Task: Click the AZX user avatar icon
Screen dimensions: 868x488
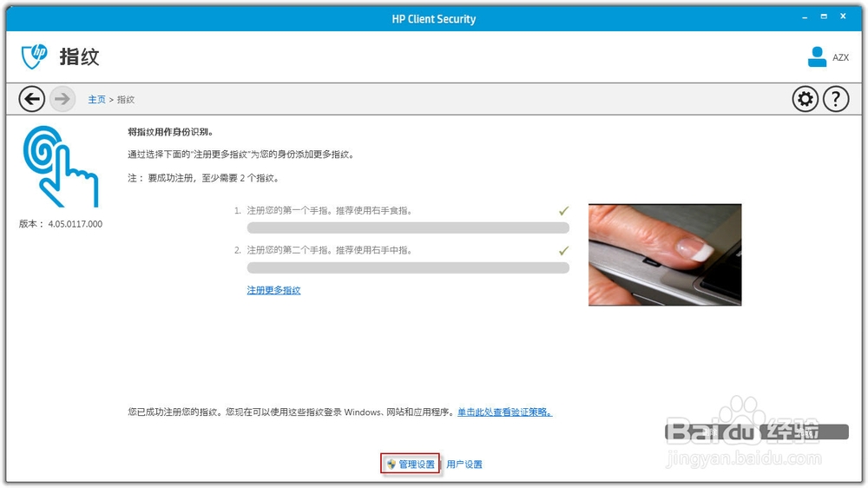Action: point(817,57)
